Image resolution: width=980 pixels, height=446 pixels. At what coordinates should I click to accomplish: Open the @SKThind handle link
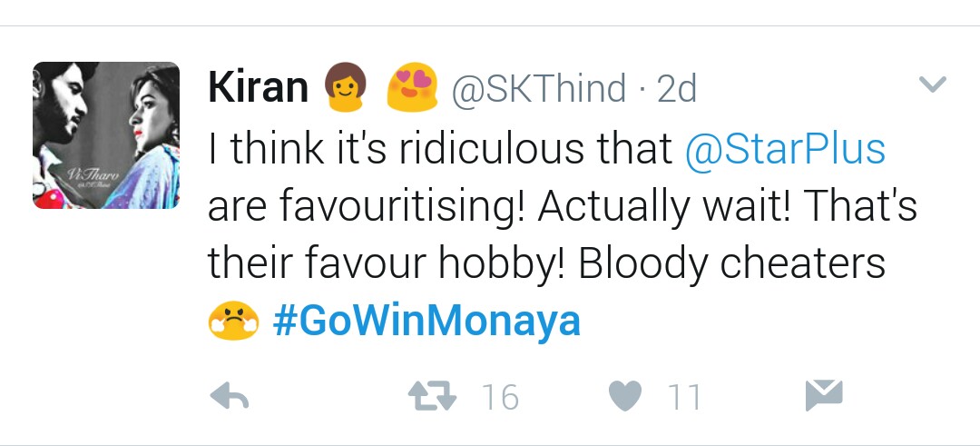(x=539, y=89)
